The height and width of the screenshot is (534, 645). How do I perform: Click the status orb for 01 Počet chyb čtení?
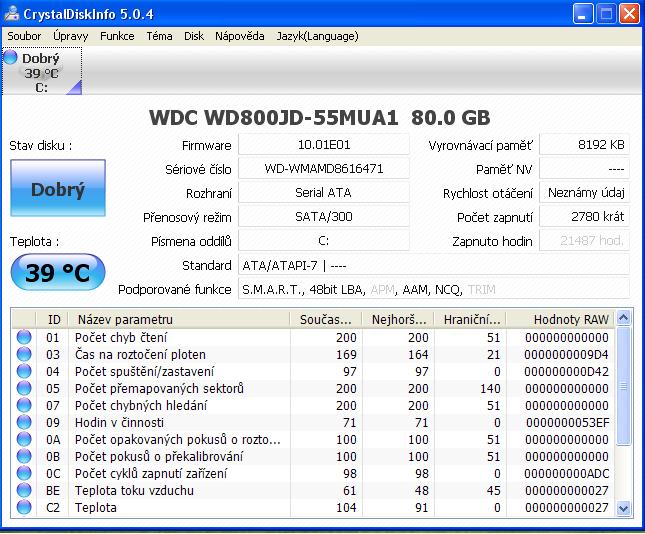coord(24,337)
